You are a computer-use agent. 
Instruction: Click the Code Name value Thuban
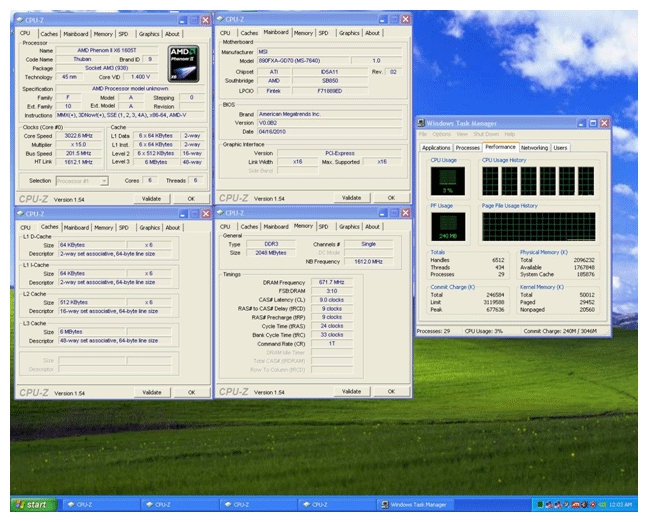tap(82, 60)
